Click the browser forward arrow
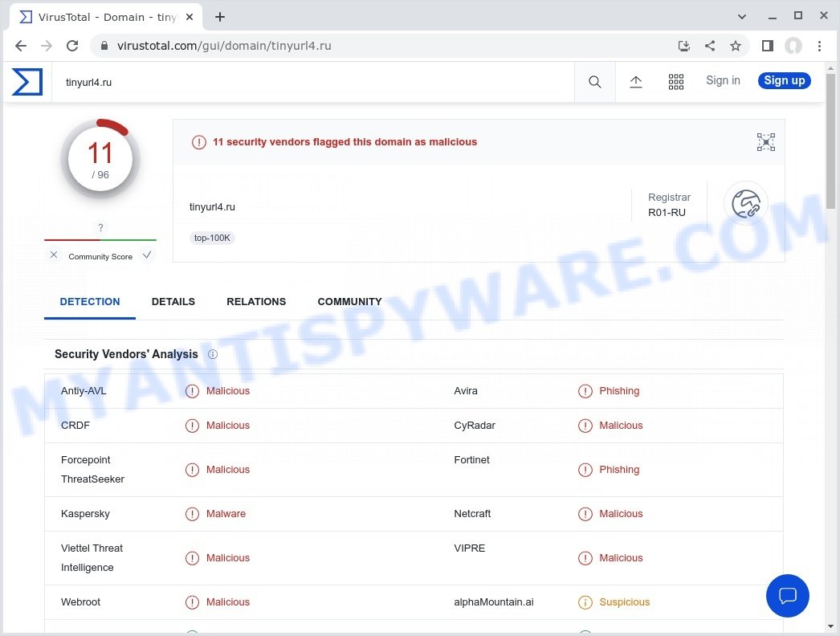The image size is (840, 636). pyautogui.click(x=47, y=46)
